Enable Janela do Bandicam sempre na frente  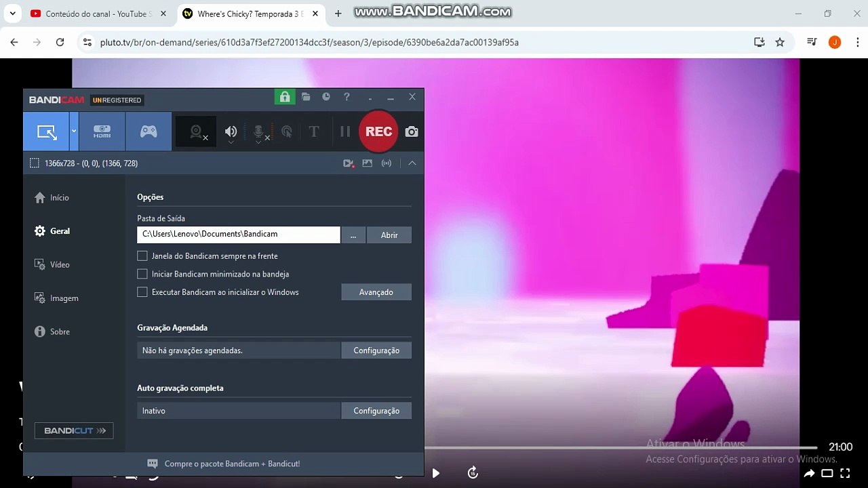click(x=142, y=256)
